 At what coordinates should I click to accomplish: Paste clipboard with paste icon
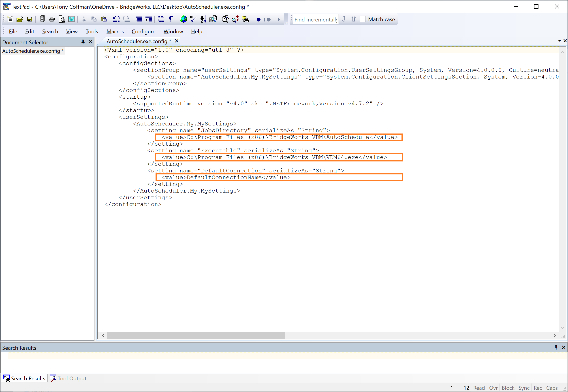104,19
